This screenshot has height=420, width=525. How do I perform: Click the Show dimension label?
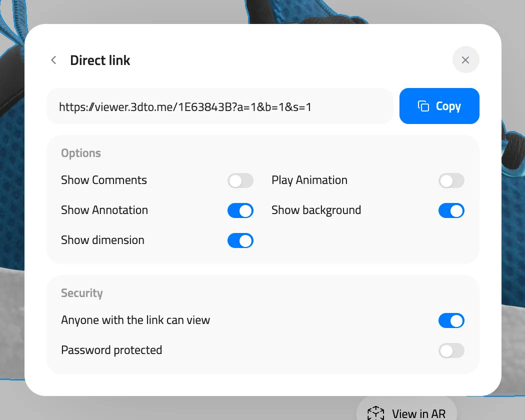(102, 240)
